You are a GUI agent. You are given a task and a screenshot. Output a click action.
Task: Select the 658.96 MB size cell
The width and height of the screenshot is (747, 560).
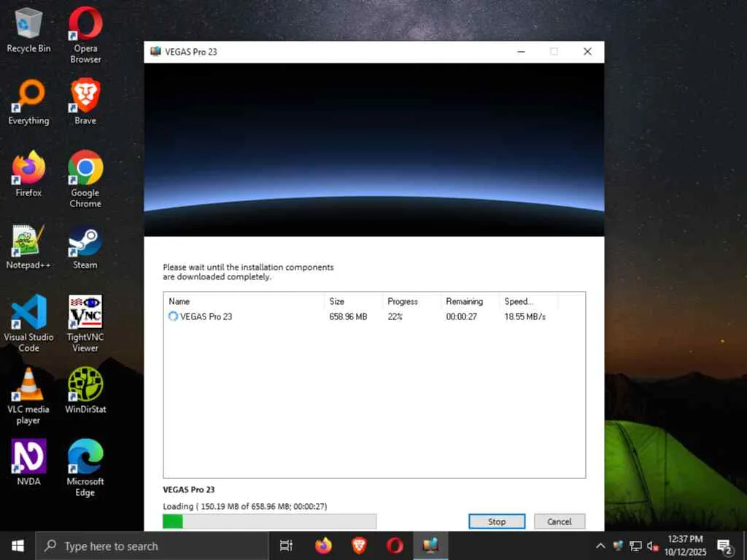[348, 316]
